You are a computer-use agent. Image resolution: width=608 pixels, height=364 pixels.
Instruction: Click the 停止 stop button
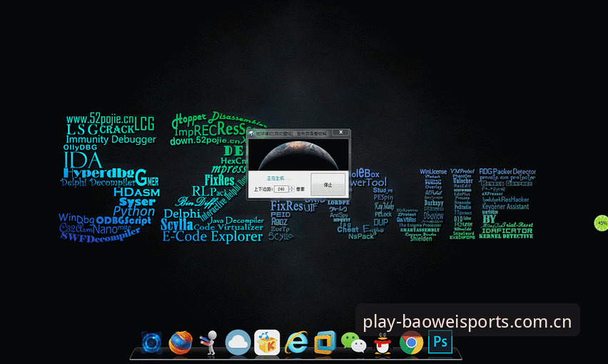click(x=328, y=185)
